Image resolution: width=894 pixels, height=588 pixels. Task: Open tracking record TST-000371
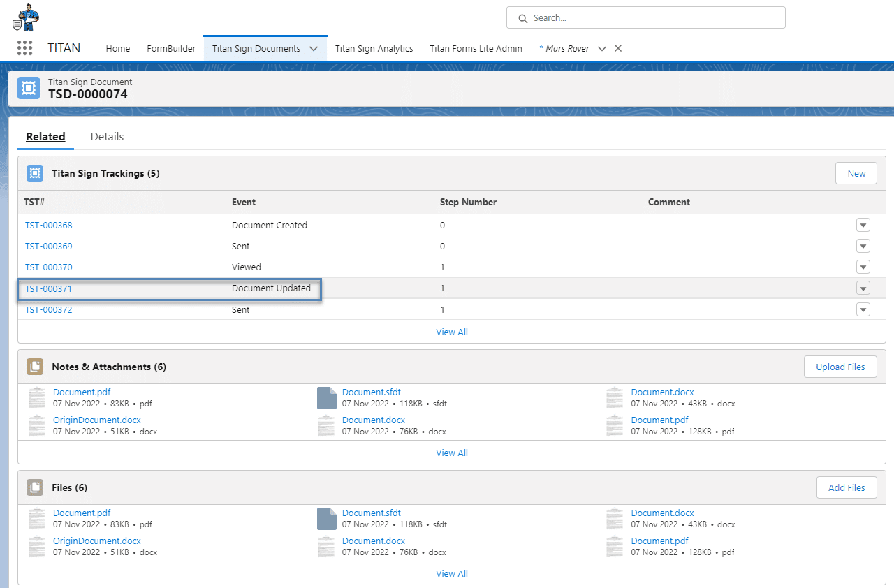(49, 288)
